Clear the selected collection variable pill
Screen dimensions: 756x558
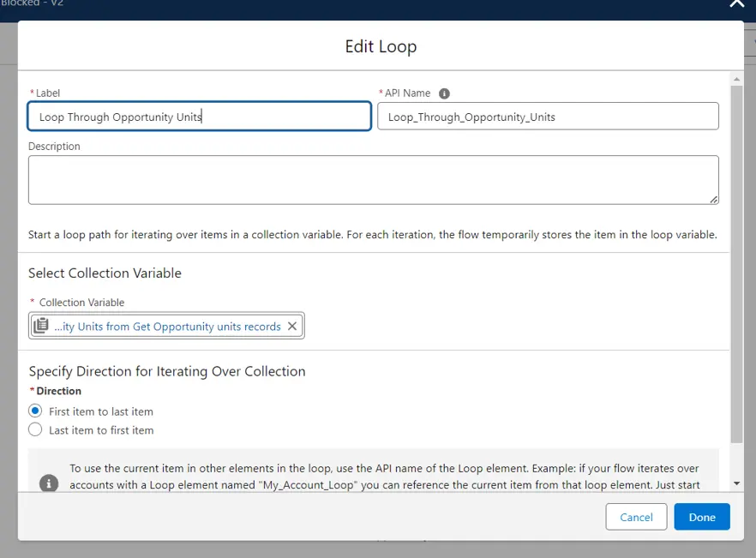point(292,327)
